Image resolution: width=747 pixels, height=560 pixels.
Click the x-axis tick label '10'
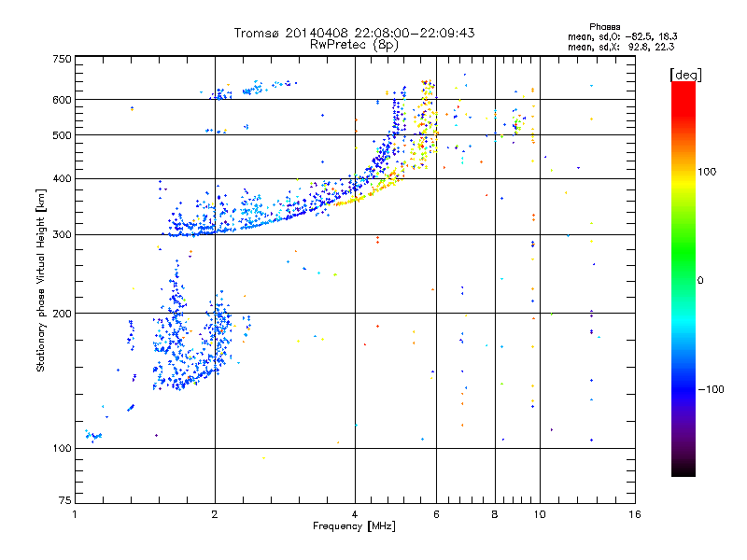click(540, 514)
